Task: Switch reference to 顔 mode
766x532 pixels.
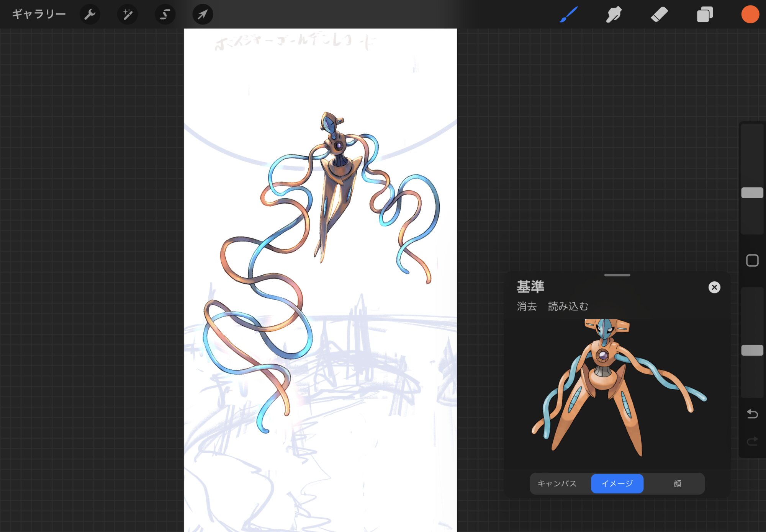Action: pyautogui.click(x=677, y=483)
